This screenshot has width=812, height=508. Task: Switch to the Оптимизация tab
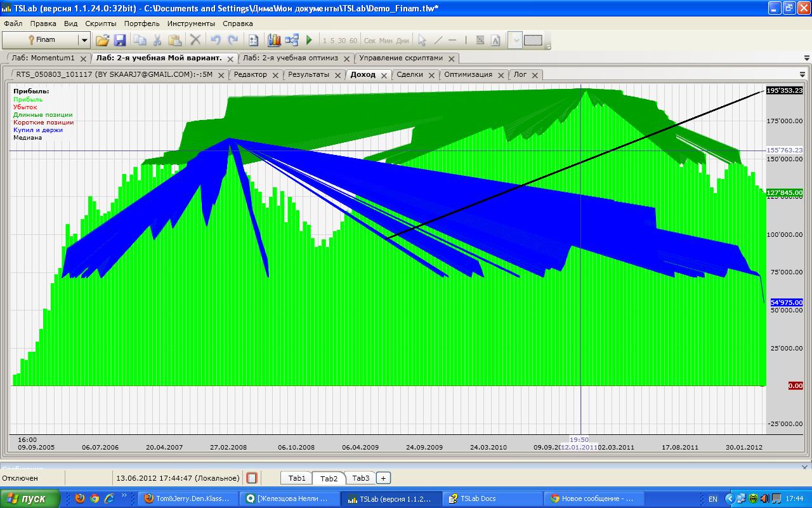468,74
